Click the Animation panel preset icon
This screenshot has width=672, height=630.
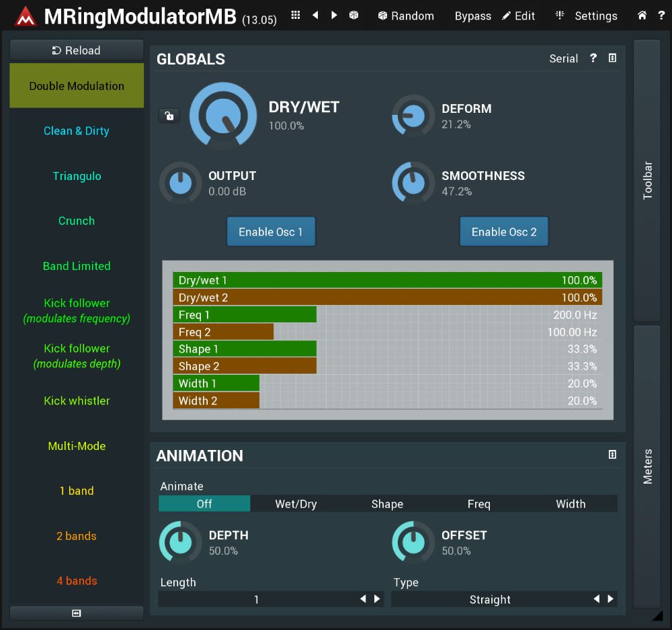tap(612, 455)
